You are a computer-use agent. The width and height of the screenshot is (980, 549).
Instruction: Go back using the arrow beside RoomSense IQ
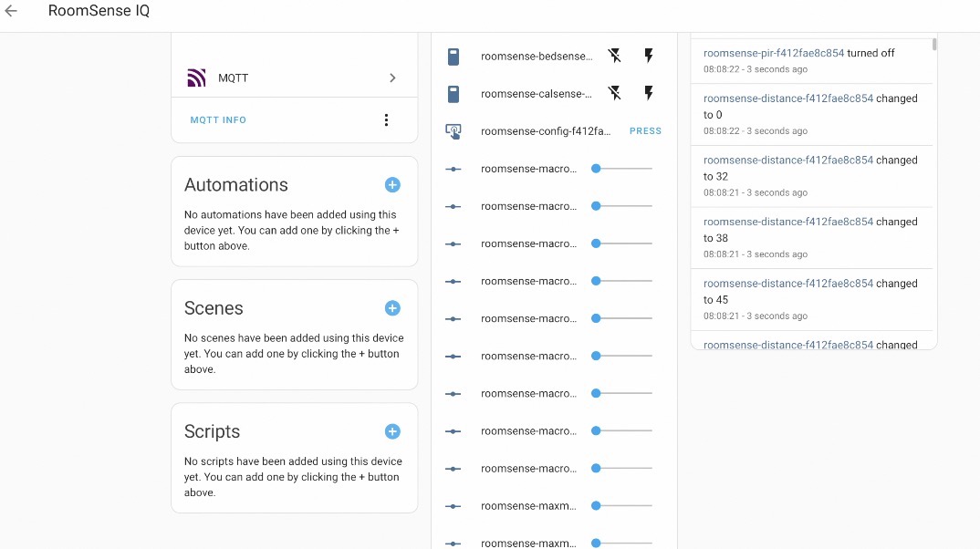pyautogui.click(x=11, y=11)
